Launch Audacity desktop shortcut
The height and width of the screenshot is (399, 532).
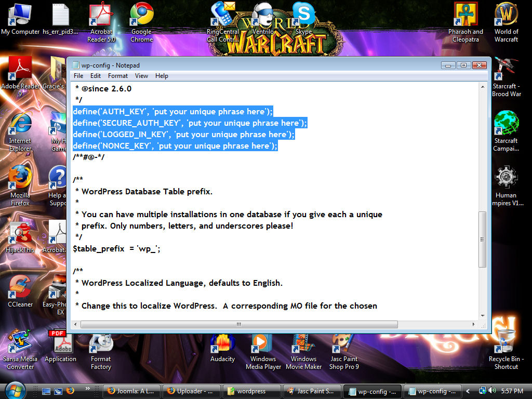pos(222,348)
